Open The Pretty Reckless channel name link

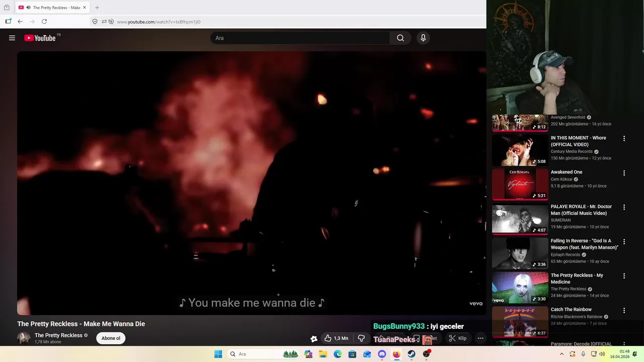58,335
